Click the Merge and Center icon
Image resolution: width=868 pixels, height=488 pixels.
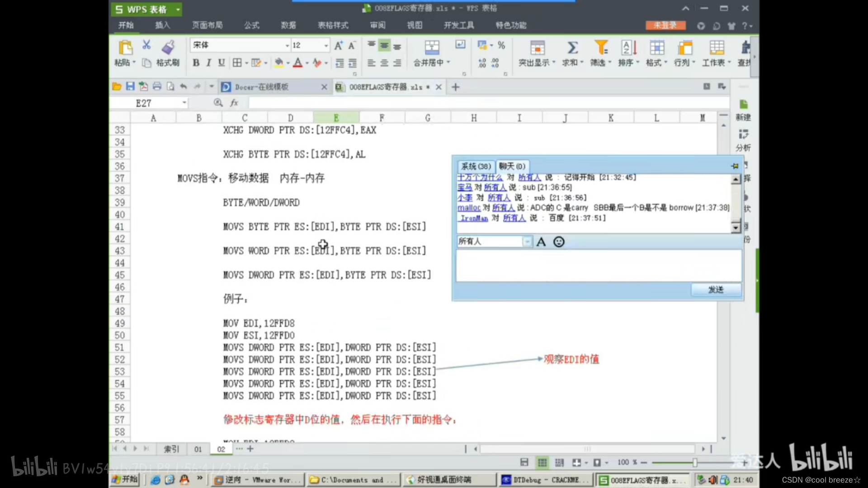pyautogui.click(x=432, y=47)
